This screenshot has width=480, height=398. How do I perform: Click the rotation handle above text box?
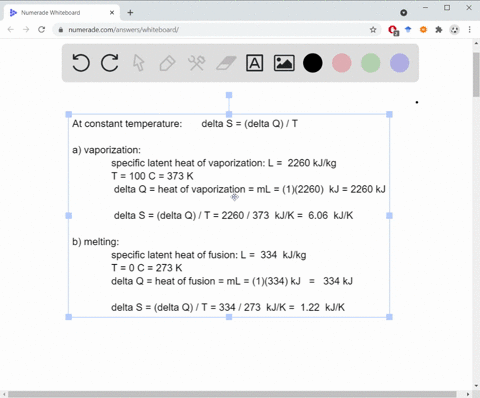(229, 95)
